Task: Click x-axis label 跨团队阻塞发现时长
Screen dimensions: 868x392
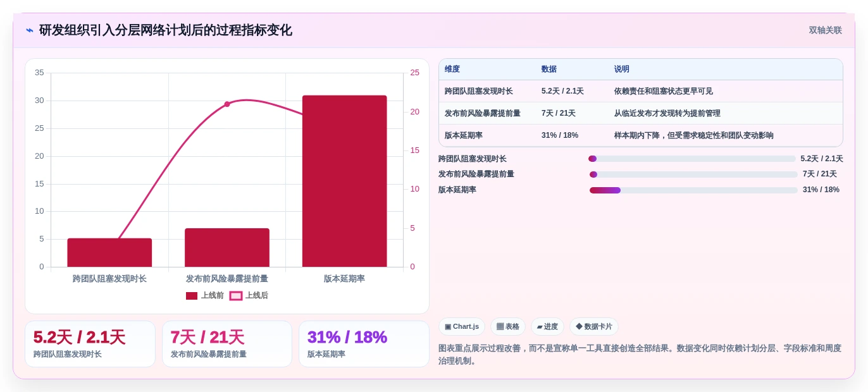Action: [109, 279]
